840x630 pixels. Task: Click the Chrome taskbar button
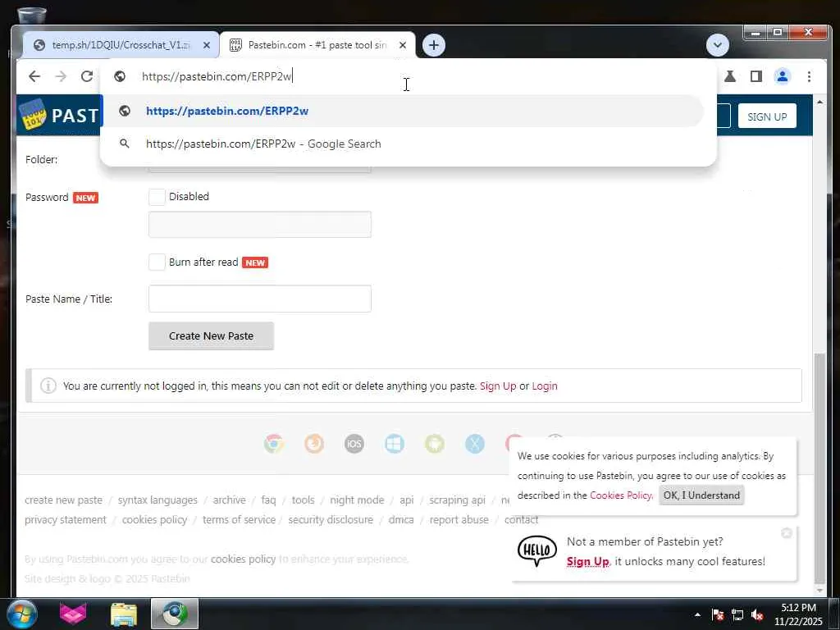(x=174, y=614)
